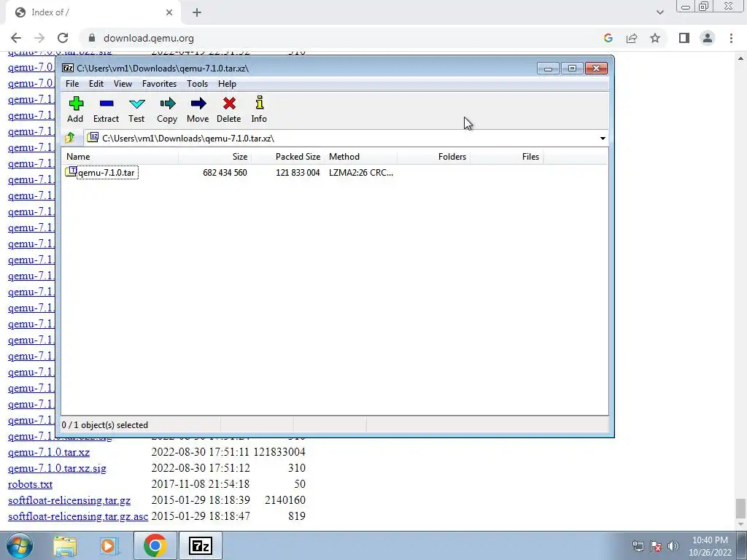The height and width of the screenshot is (560, 747).
Task: Click the network tray icon
Action: (638, 545)
